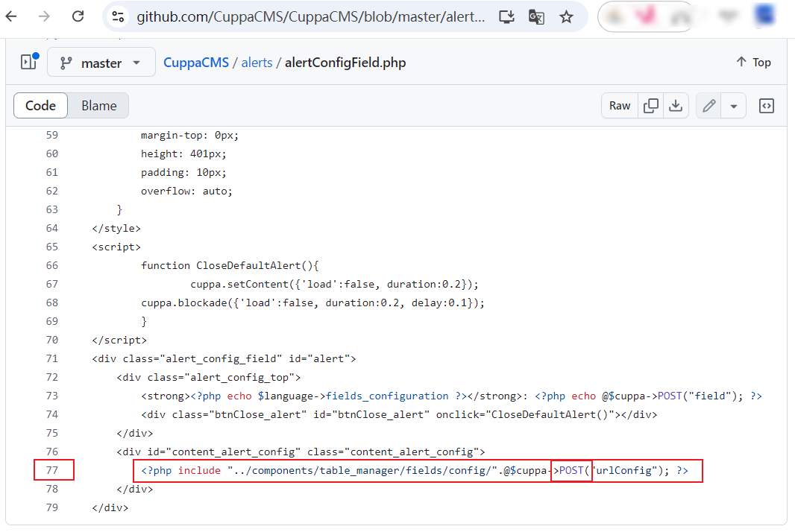
Task: Expand more edit options caret
Action: click(x=734, y=106)
